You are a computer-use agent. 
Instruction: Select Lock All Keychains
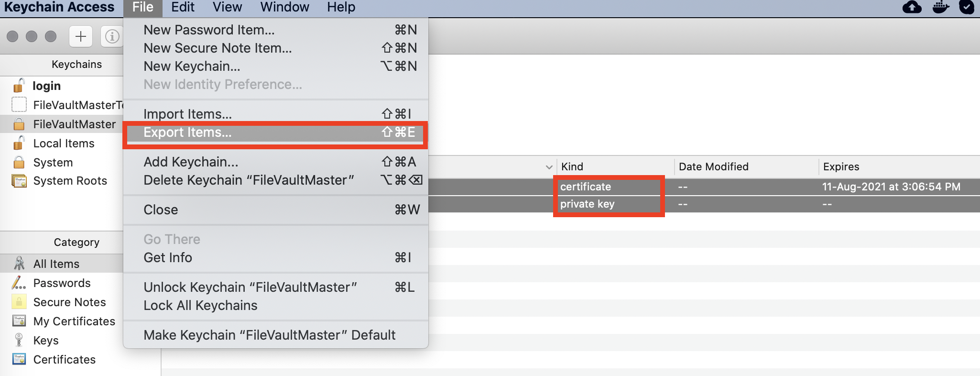275,305
